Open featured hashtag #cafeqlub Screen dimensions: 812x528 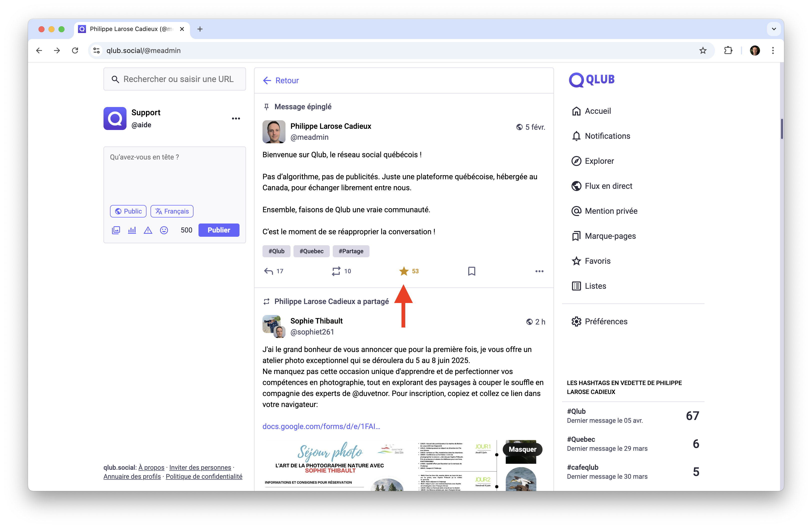[x=633, y=472]
